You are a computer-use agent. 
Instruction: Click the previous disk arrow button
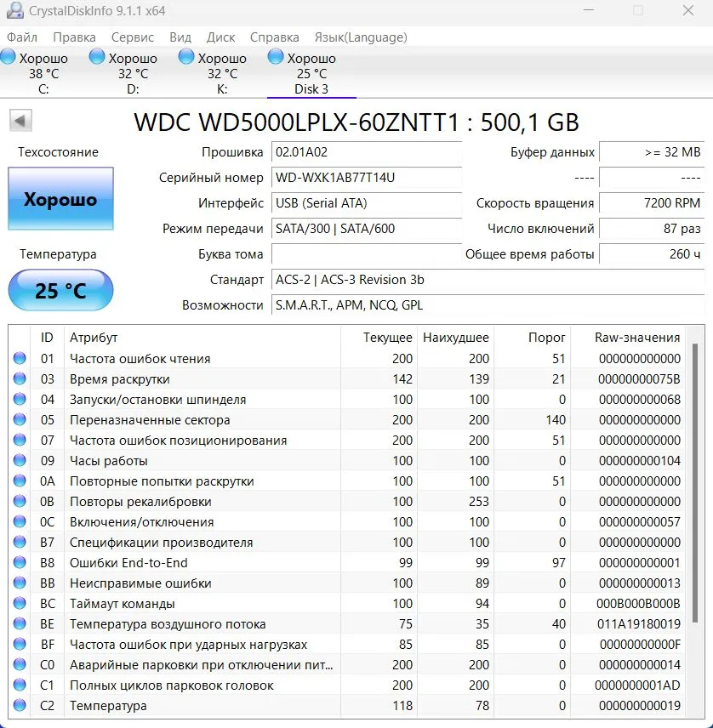[20, 121]
